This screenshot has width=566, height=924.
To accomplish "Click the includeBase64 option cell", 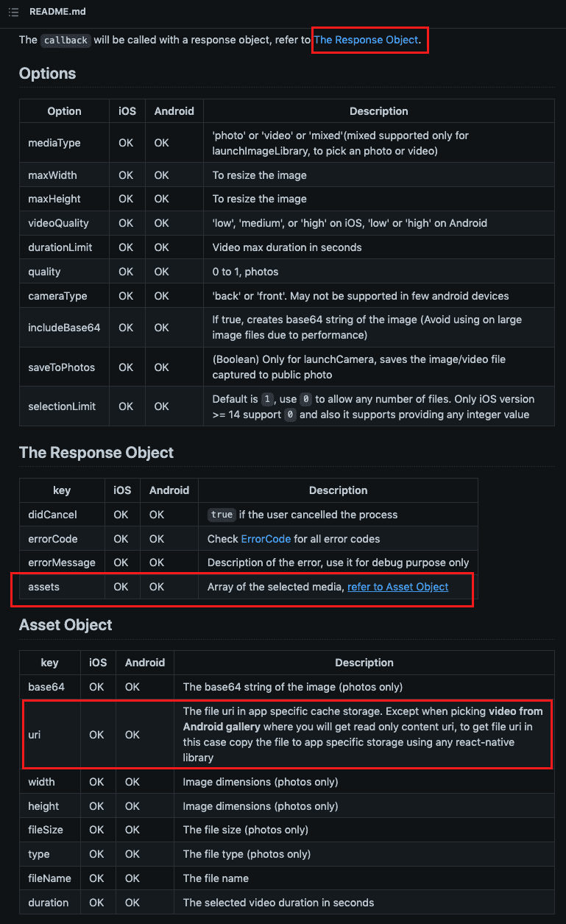I will click(x=65, y=328).
